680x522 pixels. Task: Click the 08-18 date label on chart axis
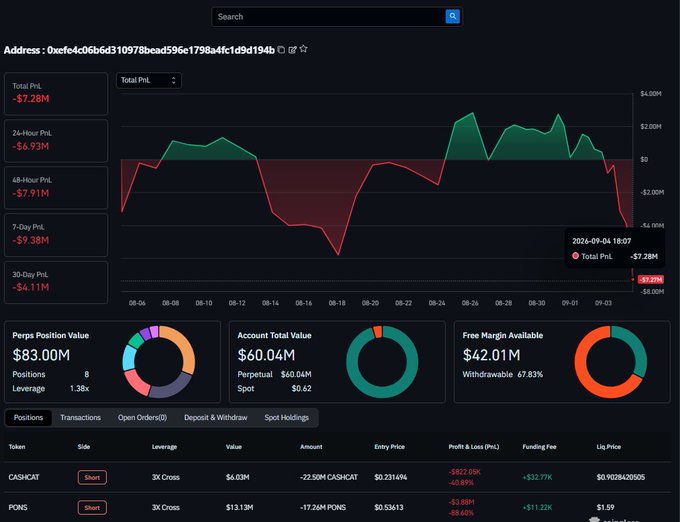click(337, 303)
